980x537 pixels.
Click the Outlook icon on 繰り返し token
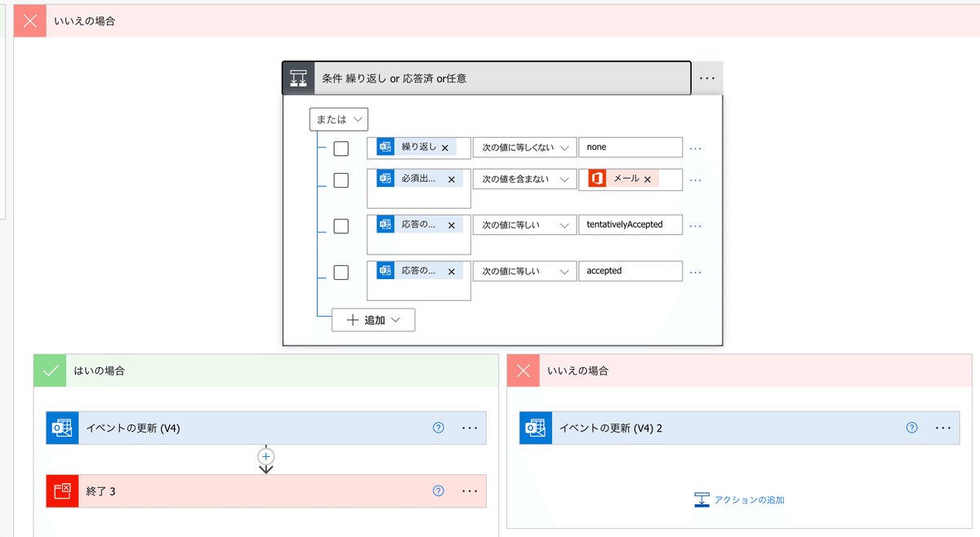click(385, 147)
